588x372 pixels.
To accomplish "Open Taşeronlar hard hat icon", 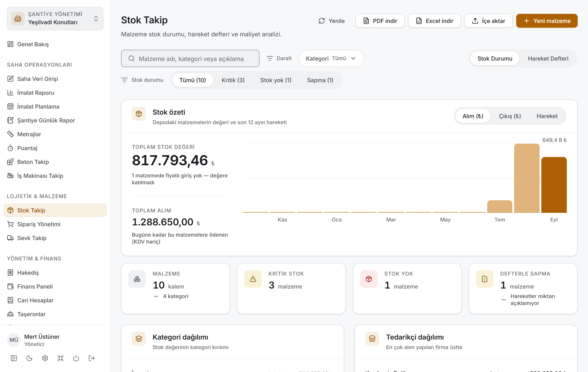I will [10, 314].
